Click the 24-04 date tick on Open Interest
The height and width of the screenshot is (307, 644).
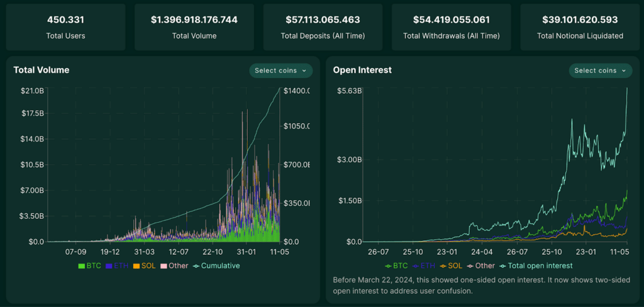482,252
